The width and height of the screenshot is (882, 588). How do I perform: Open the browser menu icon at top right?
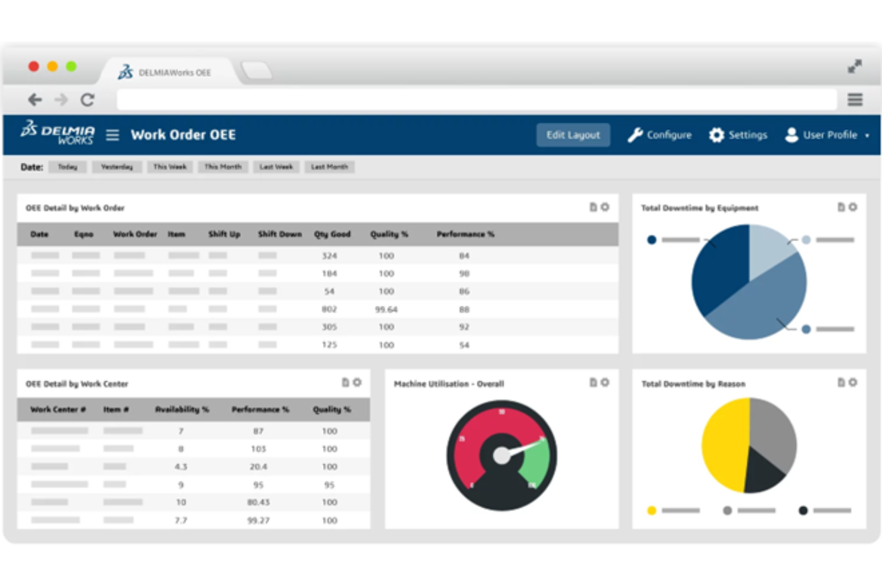coord(855,99)
